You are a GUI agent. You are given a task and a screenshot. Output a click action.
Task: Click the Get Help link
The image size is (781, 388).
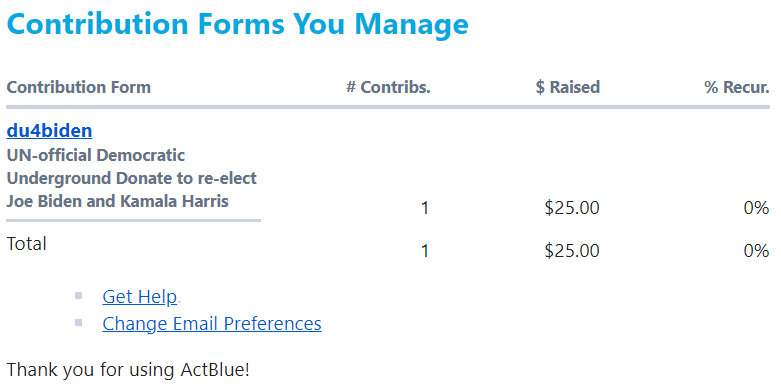[x=139, y=296]
